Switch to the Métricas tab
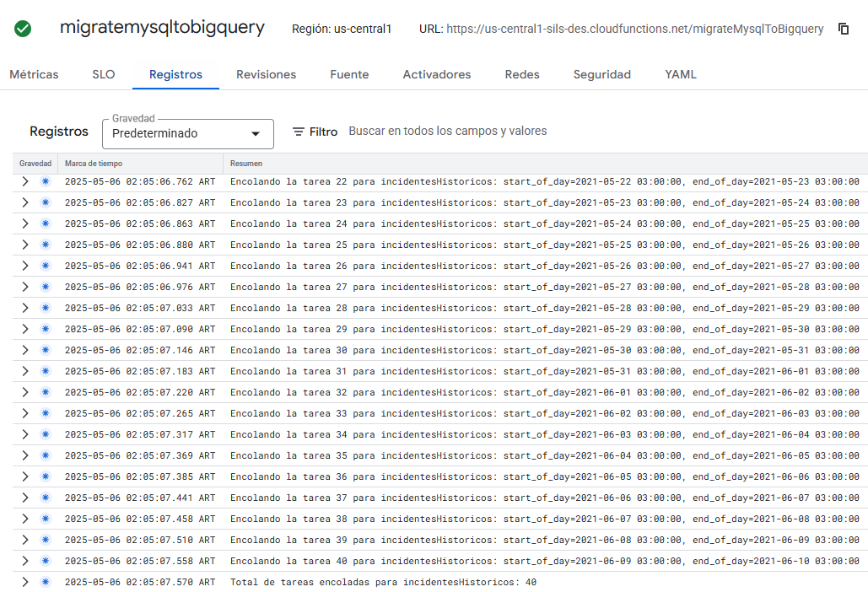The height and width of the screenshot is (592, 868). point(34,74)
